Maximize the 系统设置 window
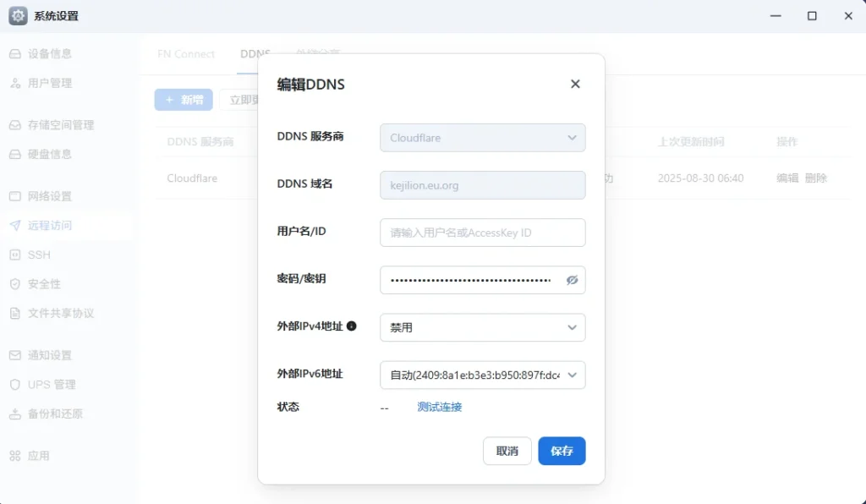Image resolution: width=866 pixels, height=504 pixels. (812, 16)
